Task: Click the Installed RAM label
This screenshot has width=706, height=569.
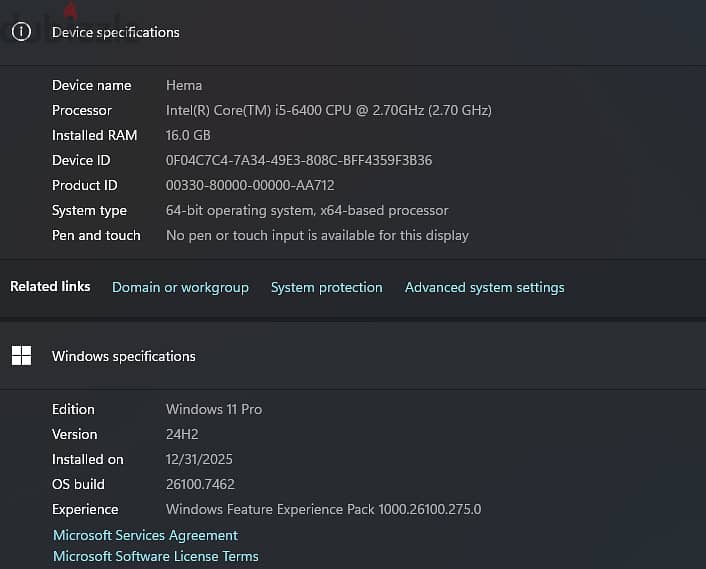Action: pos(95,135)
